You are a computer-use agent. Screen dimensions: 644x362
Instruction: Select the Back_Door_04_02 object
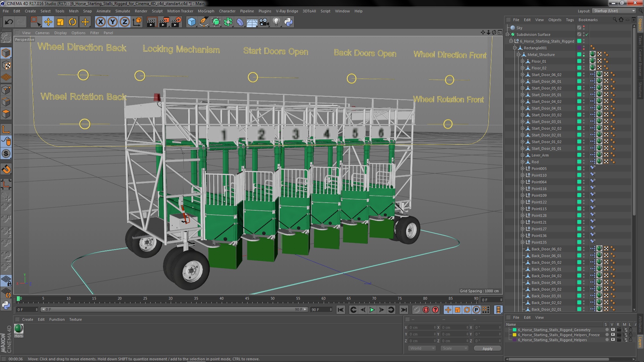click(546, 276)
